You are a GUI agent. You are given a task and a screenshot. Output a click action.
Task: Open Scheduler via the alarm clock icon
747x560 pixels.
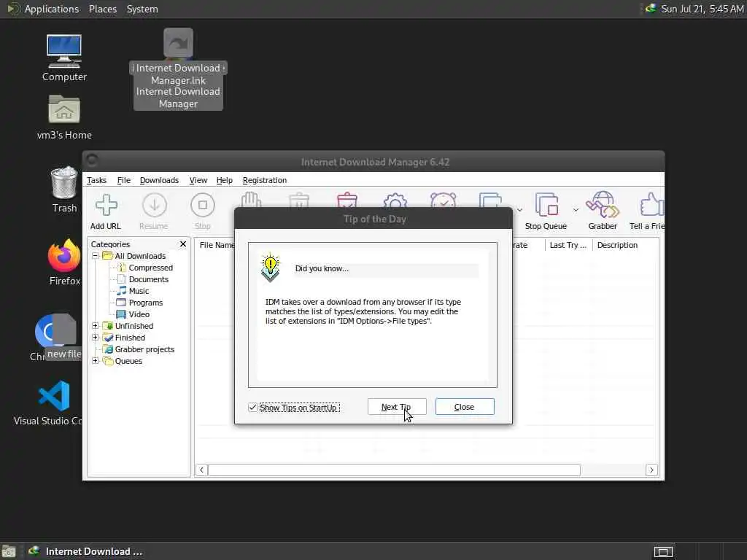pos(443,200)
